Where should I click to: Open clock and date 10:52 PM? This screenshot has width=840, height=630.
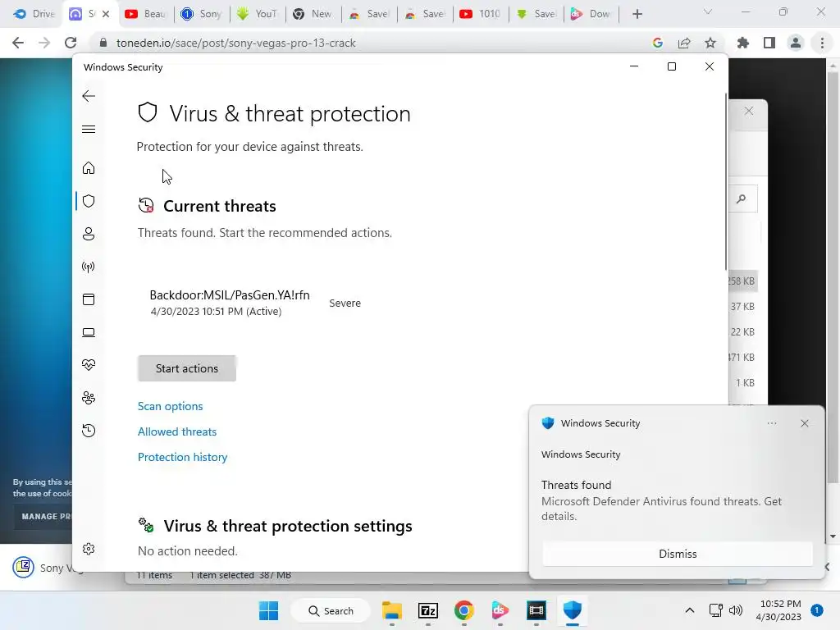[780, 610]
